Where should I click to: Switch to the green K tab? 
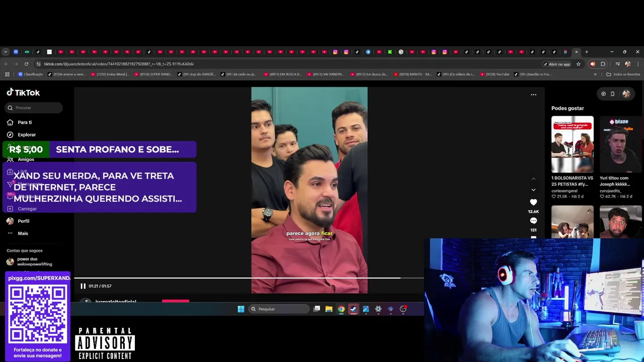(389, 52)
